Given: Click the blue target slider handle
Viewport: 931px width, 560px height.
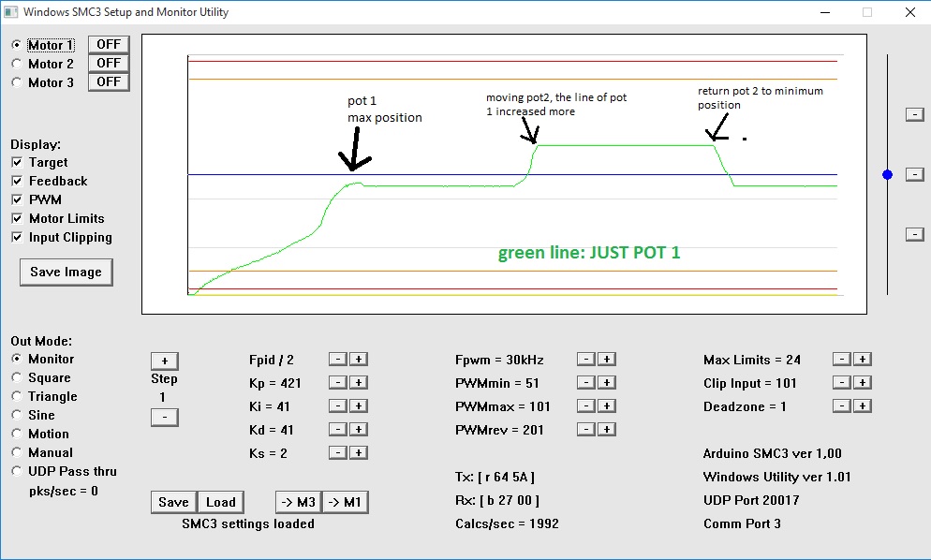Looking at the screenshot, I should (888, 174).
